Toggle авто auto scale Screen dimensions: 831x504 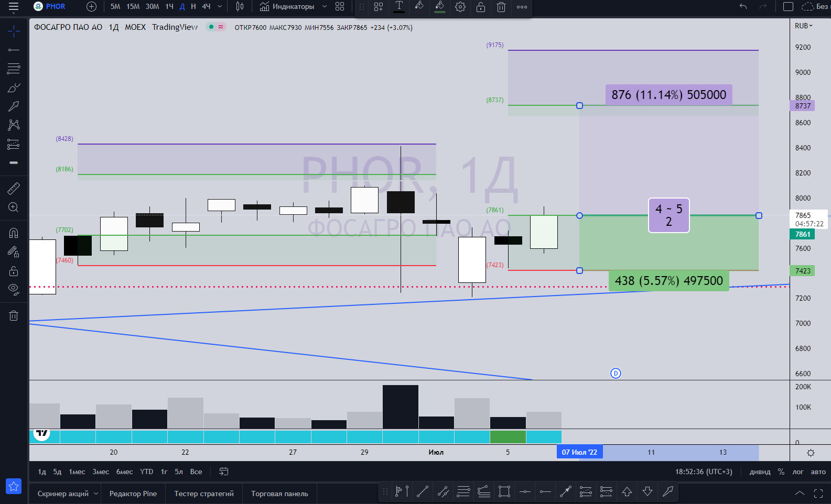pyautogui.click(x=818, y=472)
